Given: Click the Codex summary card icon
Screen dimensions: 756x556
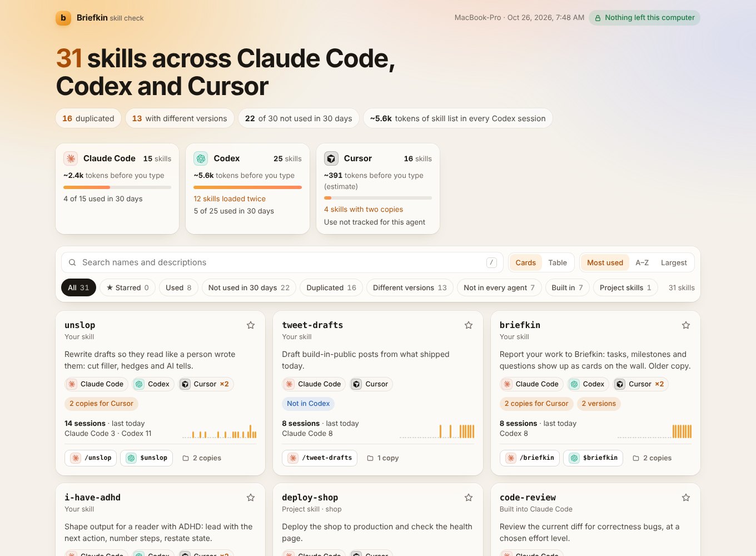Looking at the screenshot, I should [x=201, y=158].
